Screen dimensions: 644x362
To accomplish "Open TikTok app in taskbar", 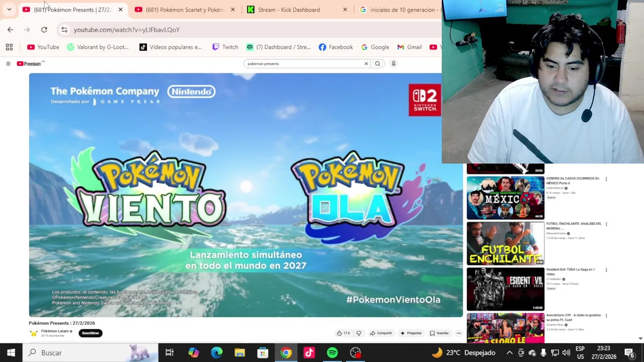I will point(309,352).
